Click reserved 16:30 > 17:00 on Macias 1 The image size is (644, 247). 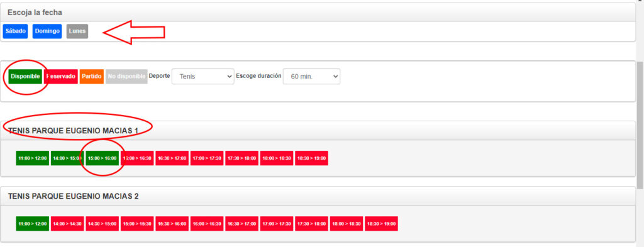click(x=172, y=158)
